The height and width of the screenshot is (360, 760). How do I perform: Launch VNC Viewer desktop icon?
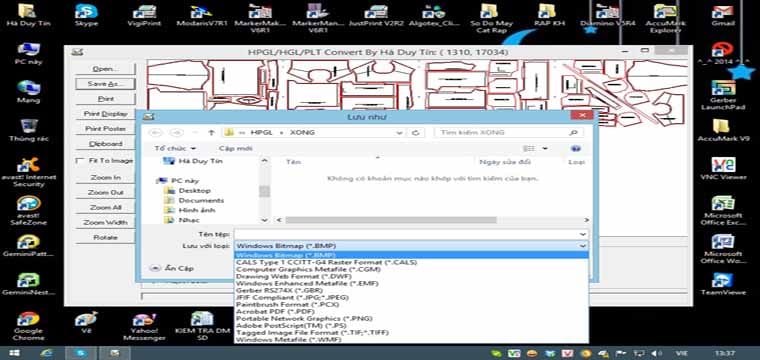[x=723, y=169]
